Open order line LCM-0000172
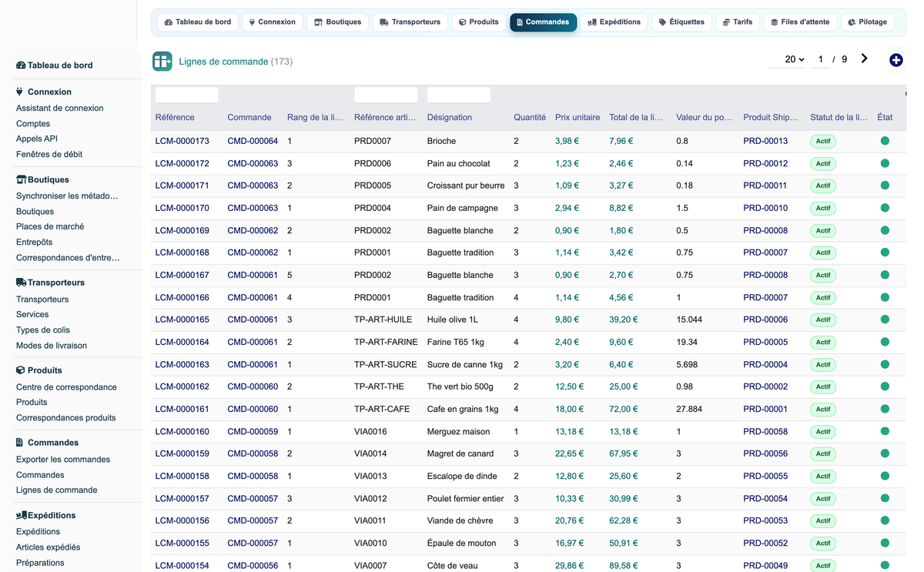This screenshot has height=572, width=924. pos(182,163)
